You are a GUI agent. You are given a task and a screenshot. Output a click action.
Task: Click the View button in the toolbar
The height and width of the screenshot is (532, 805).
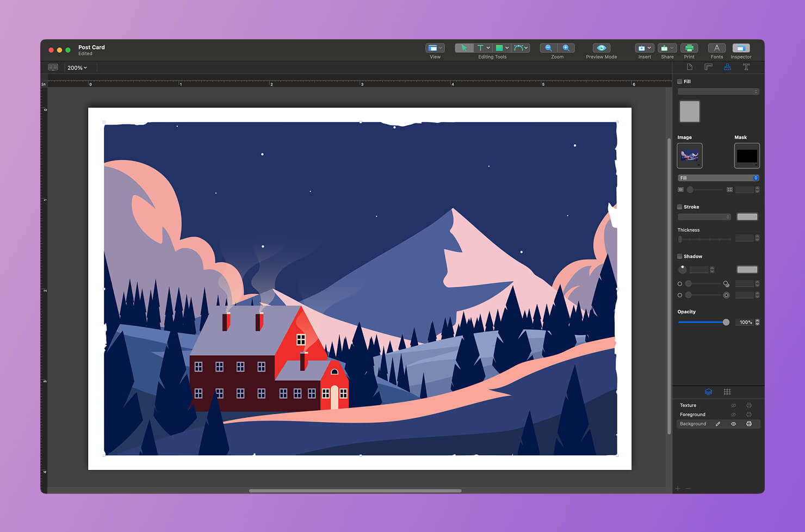click(435, 48)
